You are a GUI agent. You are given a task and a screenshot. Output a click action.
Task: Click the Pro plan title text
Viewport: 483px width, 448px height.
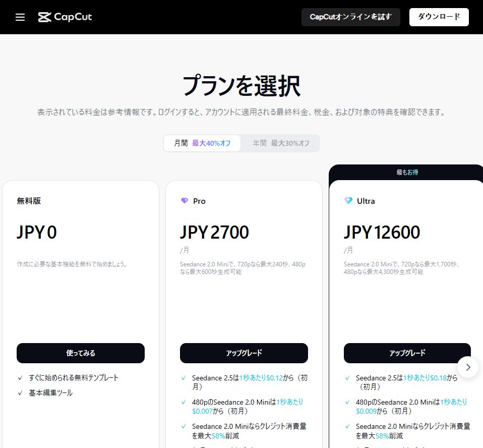coord(199,201)
